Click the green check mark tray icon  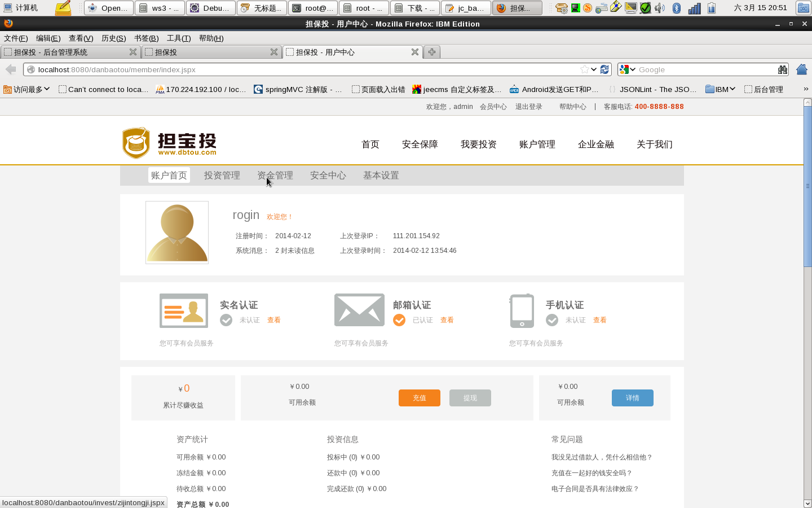click(x=645, y=8)
